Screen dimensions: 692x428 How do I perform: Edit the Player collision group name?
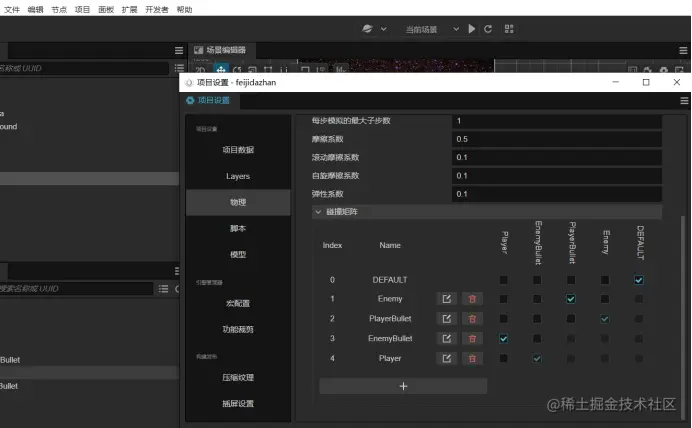coord(447,358)
